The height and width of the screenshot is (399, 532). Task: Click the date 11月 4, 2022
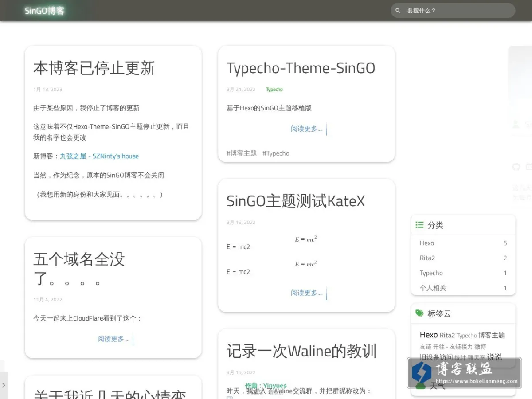tap(48, 300)
